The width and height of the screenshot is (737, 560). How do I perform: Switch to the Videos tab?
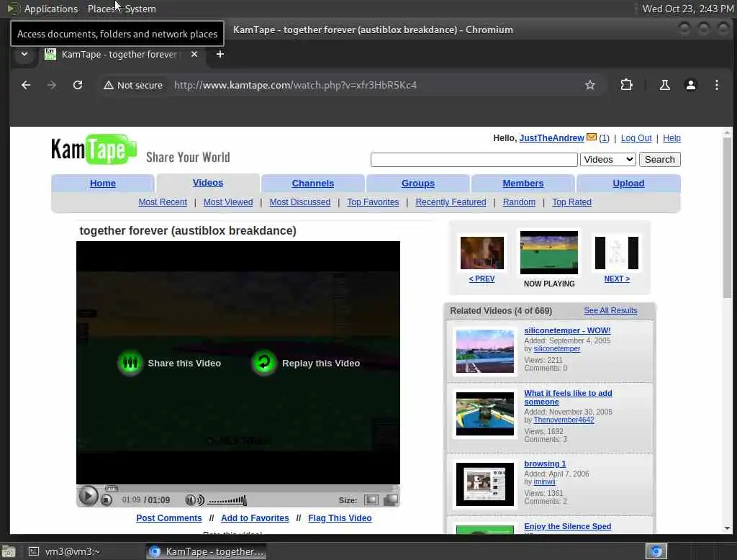tap(208, 183)
